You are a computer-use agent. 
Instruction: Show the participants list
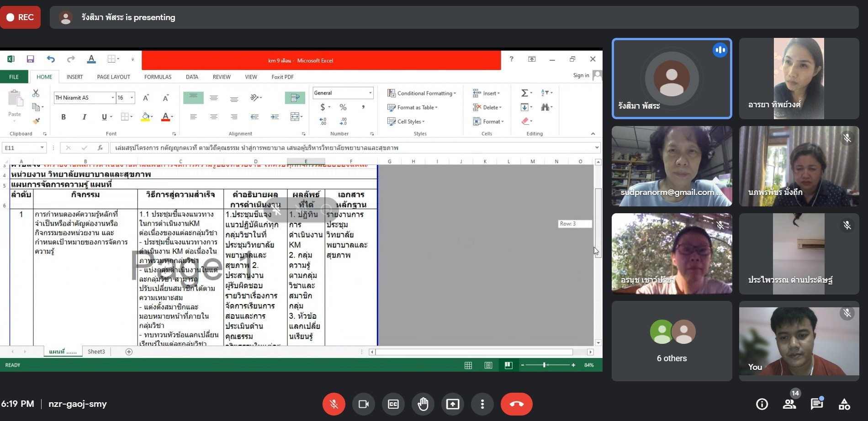click(789, 404)
